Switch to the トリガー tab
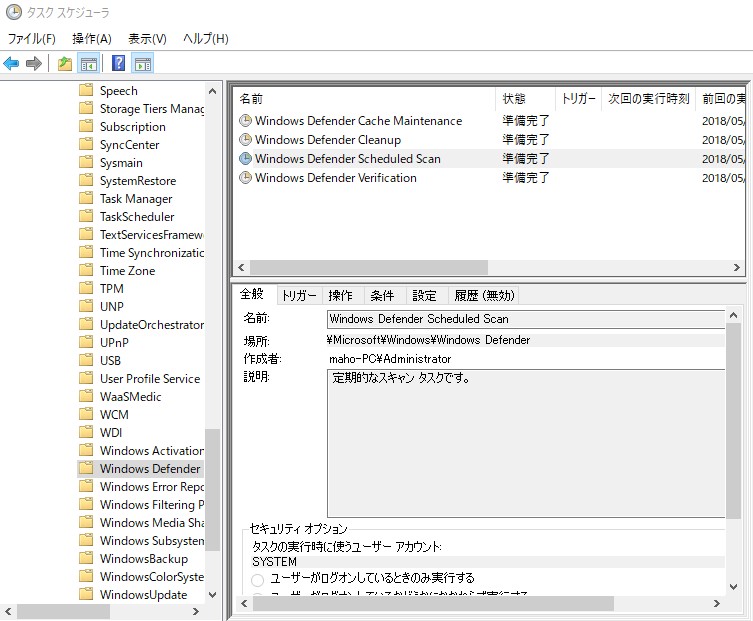 click(299, 295)
